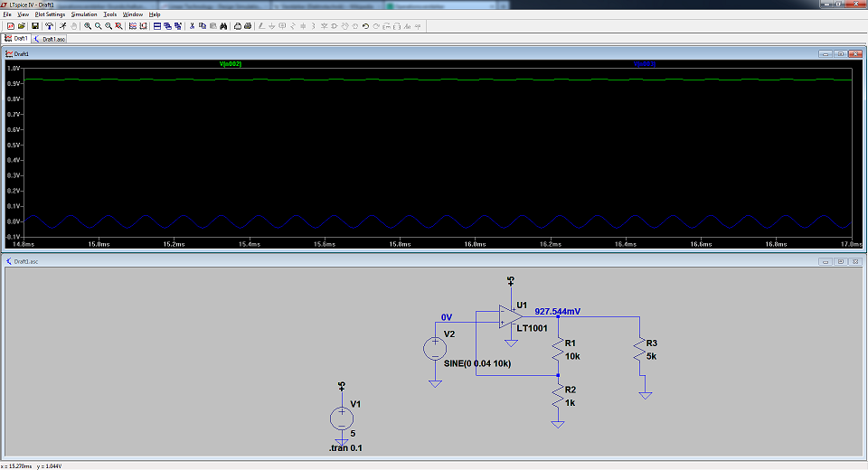Viewport: 868px width, 470px height.
Task: Click the 16.0ms time axis label
Action: point(475,244)
